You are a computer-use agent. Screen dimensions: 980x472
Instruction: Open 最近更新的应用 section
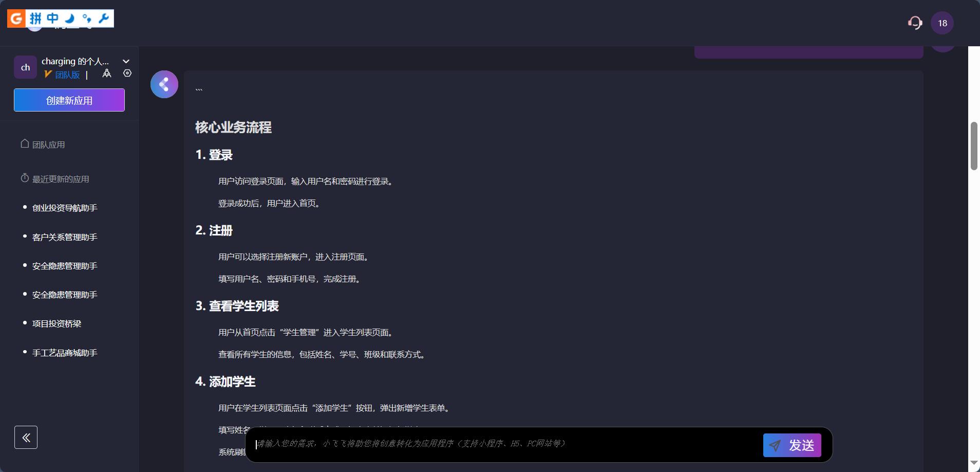tap(54, 179)
